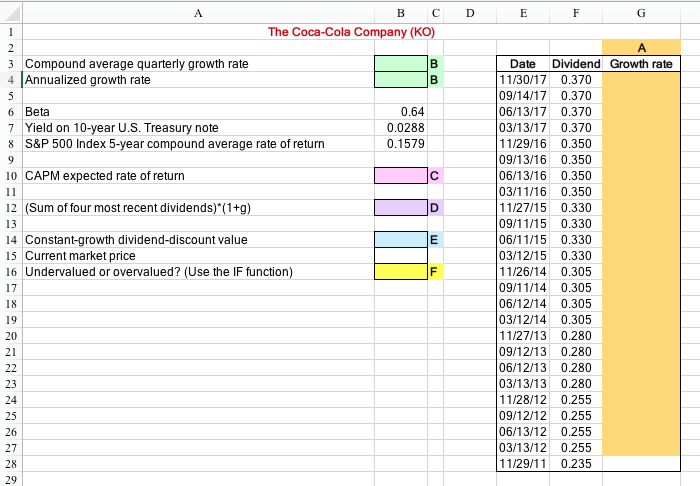Select row 16 header
700x486 pixels.
(x=11, y=272)
